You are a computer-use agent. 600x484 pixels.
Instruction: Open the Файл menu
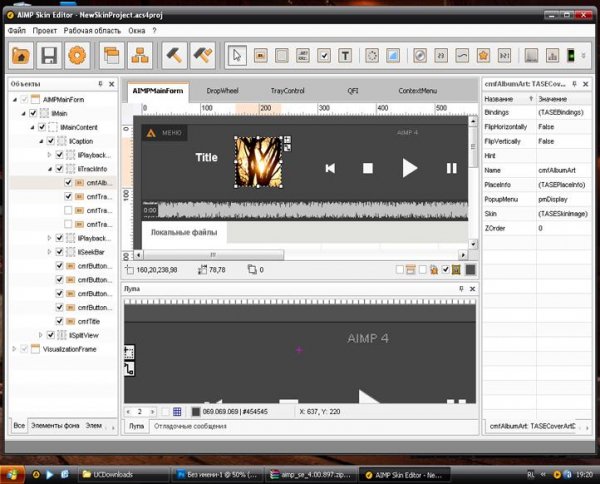pyautogui.click(x=16, y=31)
